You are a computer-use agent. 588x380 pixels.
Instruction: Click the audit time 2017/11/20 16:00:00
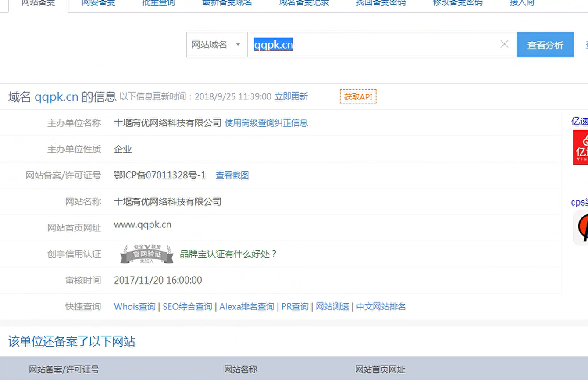(158, 281)
